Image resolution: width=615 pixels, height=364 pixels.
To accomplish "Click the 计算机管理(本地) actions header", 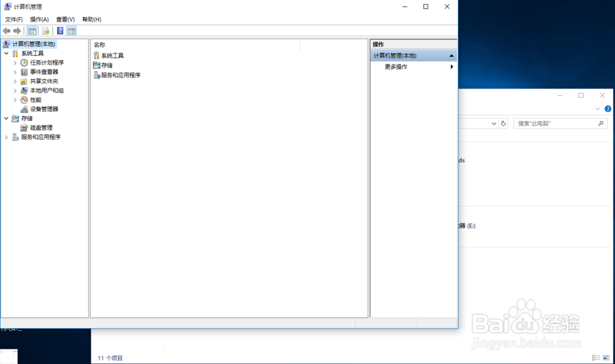I will 413,56.
